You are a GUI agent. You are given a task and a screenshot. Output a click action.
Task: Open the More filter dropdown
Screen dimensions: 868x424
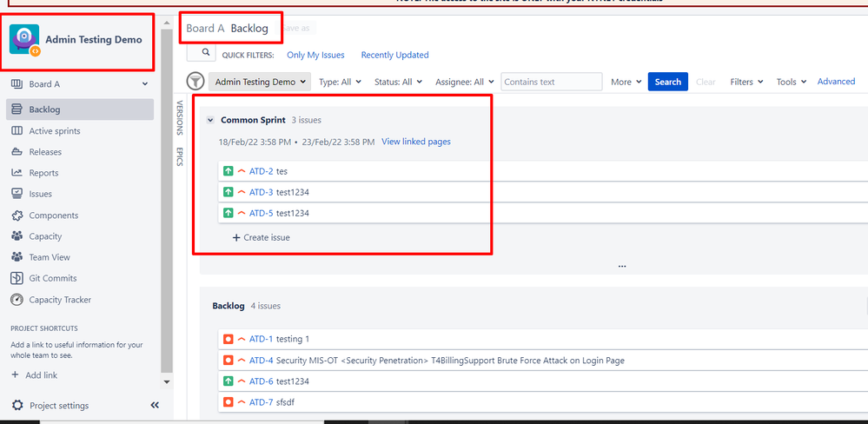(x=626, y=82)
